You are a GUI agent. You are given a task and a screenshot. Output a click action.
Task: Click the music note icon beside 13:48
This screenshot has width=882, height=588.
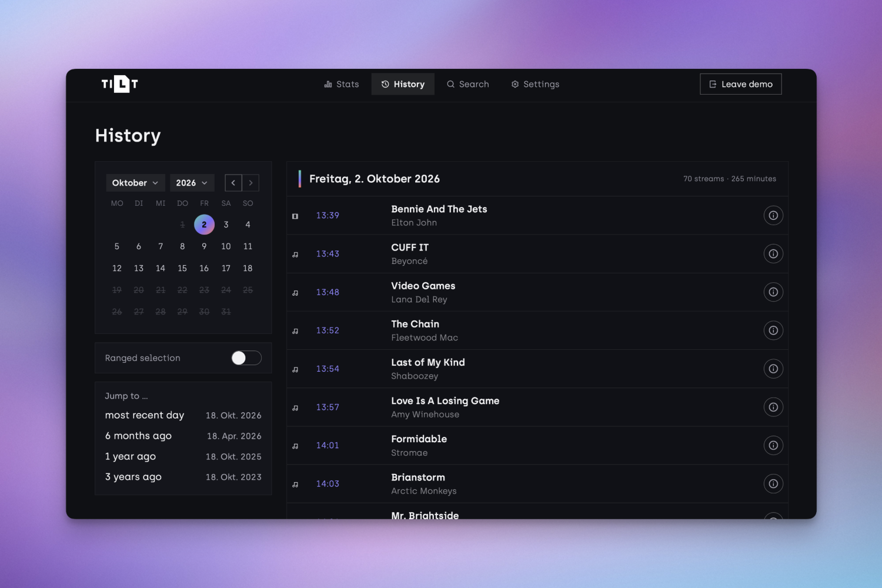pos(295,293)
